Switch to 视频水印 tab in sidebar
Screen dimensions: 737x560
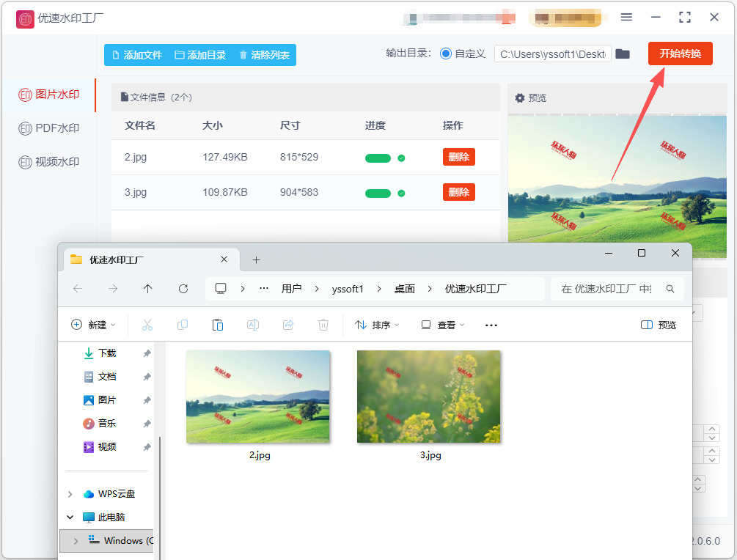(49, 162)
